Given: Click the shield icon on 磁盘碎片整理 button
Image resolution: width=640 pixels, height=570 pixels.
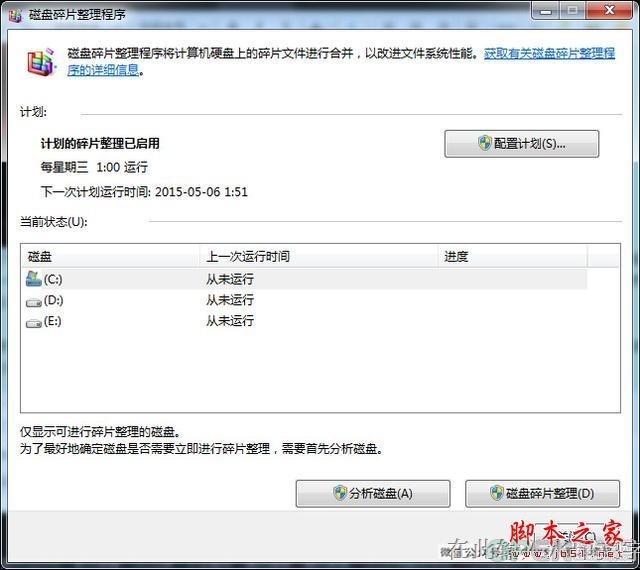Looking at the screenshot, I should (497, 493).
